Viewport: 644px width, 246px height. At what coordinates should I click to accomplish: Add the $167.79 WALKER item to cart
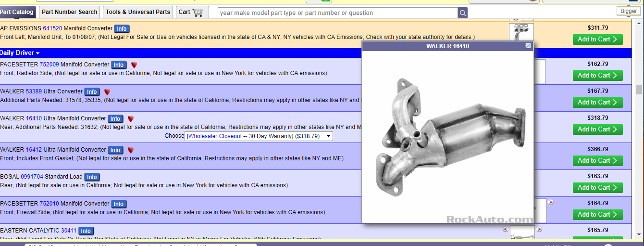point(597,103)
